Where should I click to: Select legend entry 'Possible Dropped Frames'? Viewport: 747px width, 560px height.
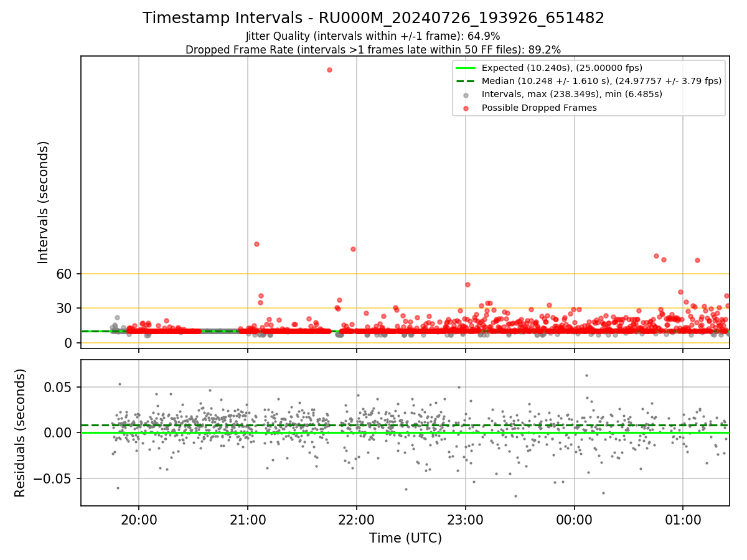point(539,108)
